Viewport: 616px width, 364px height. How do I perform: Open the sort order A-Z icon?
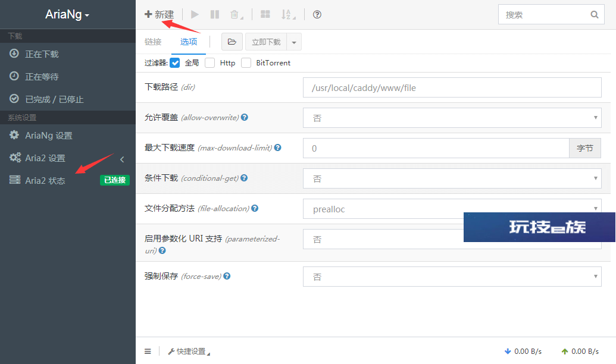pos(287,14)
